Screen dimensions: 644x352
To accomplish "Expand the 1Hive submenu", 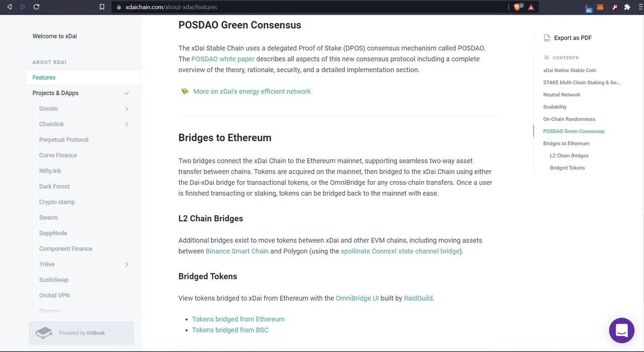I will coord(126,265).
